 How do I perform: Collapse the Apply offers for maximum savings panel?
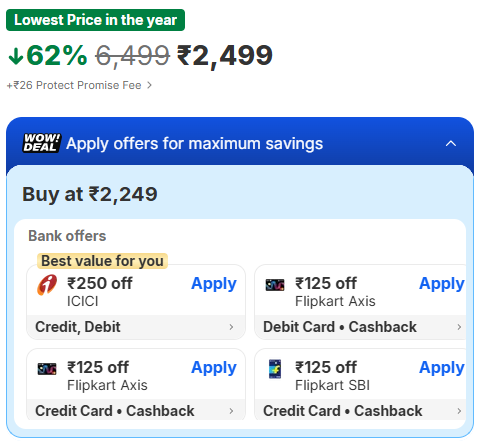[451, 144]
